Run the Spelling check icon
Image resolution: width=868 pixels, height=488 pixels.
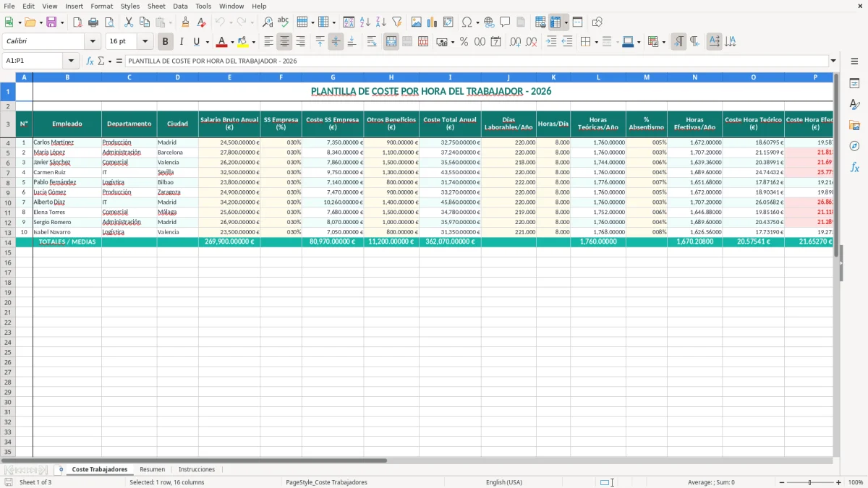[x=284, y=22]
